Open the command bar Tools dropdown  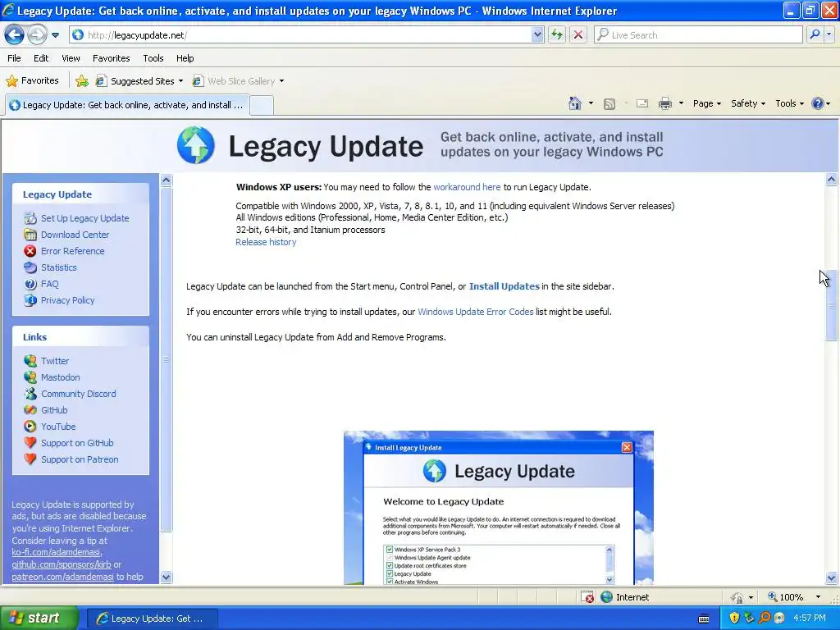789,103
